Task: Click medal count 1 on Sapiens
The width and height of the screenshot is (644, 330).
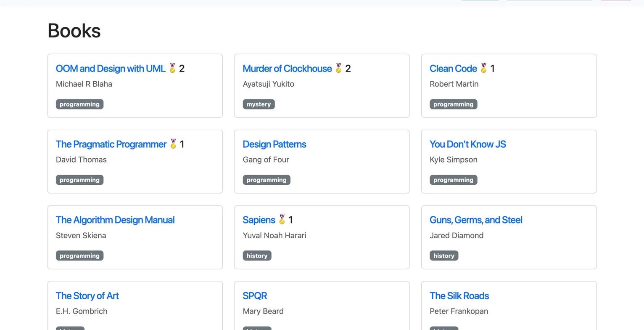Action: tap(291, 220)
